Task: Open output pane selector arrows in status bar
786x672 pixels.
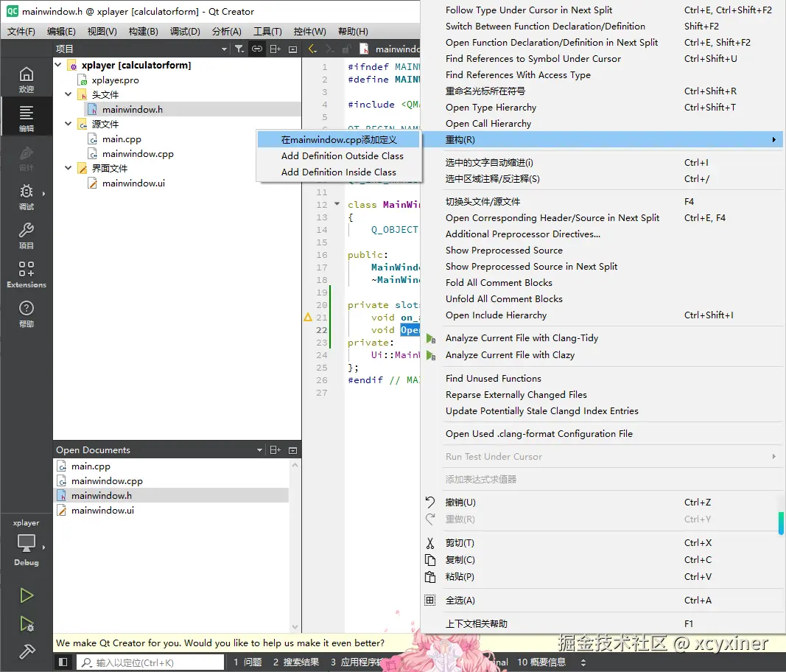Action: pos(583,662)
